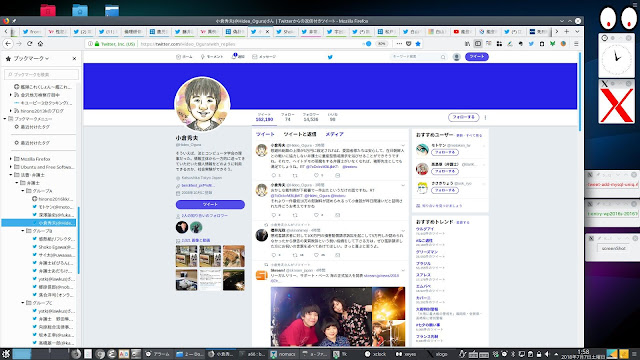Image resolution: width=640 pixels, height=360 pixels.
Task: Collapse the グループB bookmark folder
Action: tap(23, 231)
